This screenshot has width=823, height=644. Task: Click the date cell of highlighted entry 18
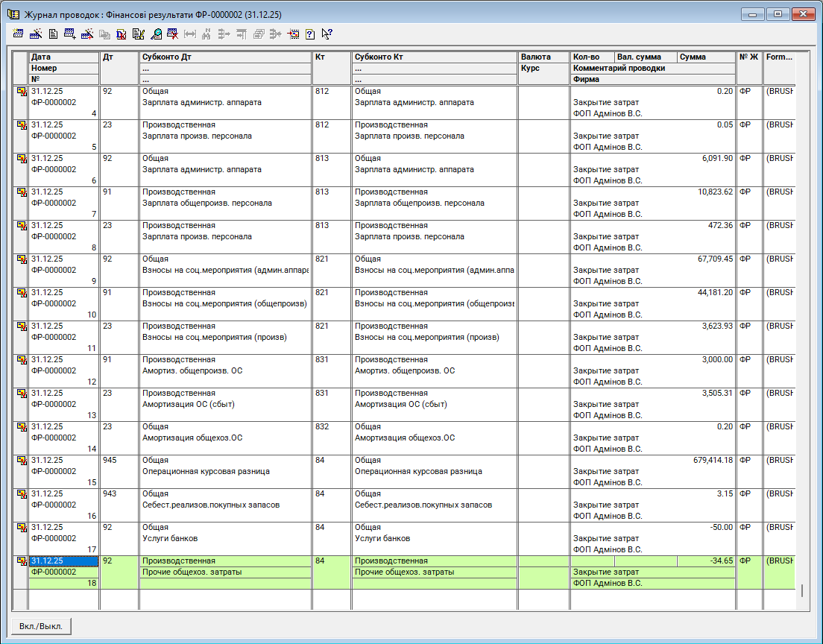[63, 561]
